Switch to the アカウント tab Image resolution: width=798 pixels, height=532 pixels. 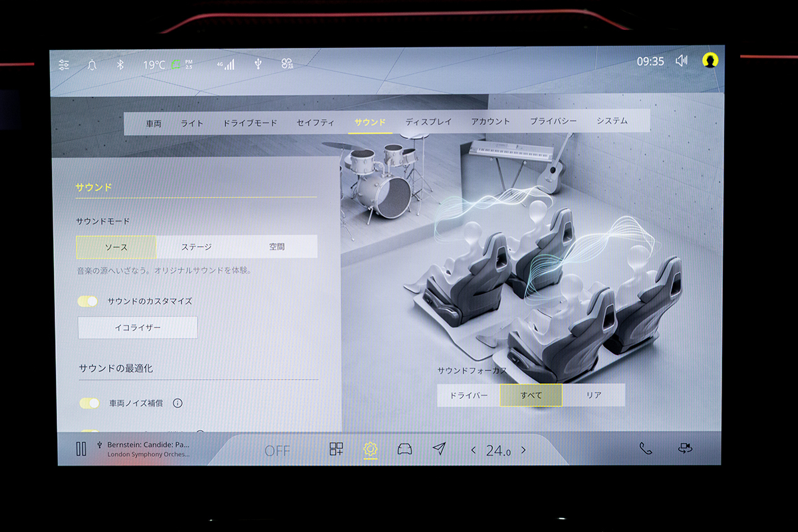pos(490,122)
